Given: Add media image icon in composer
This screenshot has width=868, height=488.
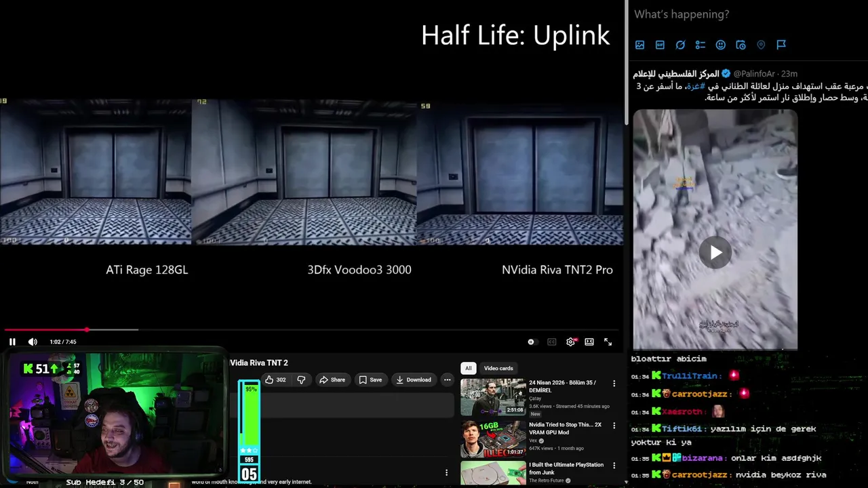Looking at the screenshot, I should (x=639, y=45).
